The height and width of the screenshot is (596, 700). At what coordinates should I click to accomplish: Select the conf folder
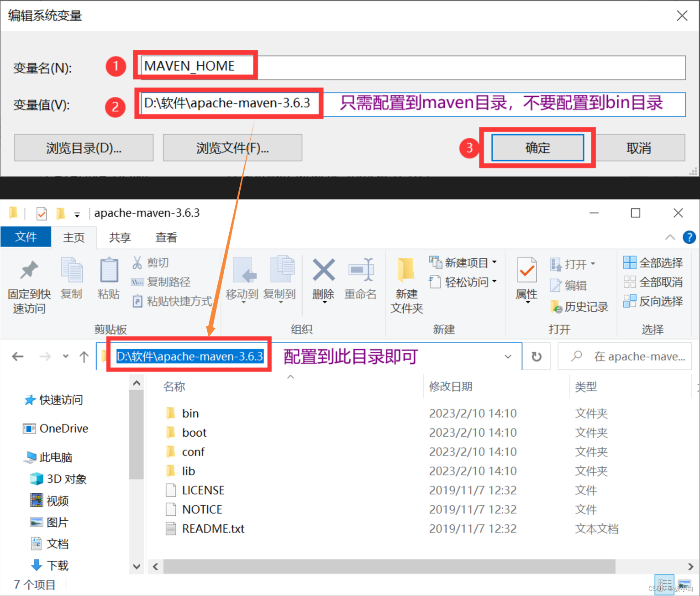point(185,452)
